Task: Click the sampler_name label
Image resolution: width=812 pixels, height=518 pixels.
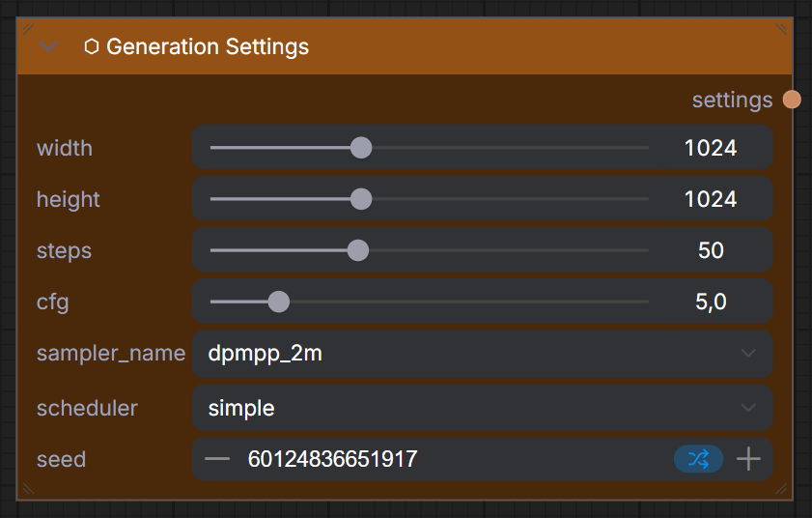Action: (111, 354)
